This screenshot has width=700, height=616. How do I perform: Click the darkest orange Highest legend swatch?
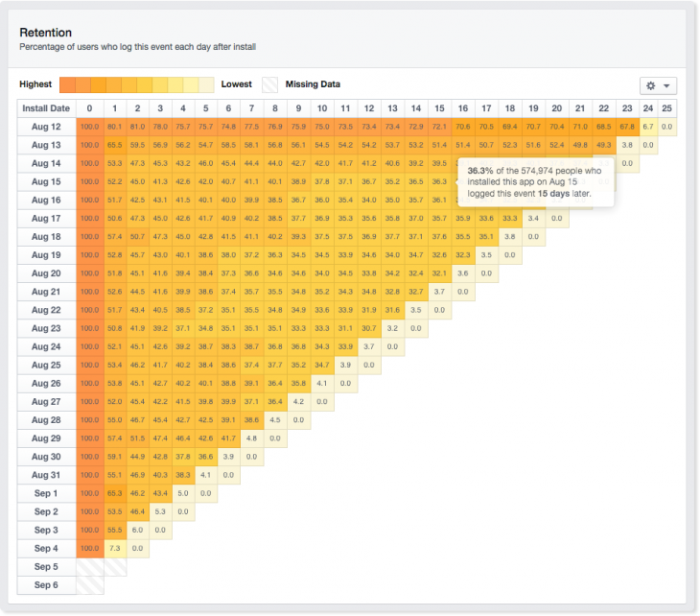(x=68, y=84)
